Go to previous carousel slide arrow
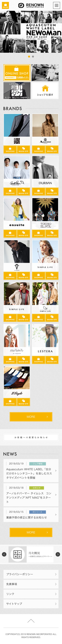 click(4, 554)
